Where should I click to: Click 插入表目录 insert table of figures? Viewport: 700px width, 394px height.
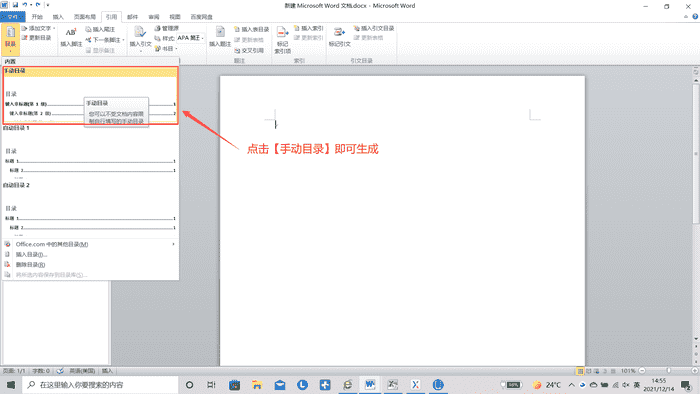[x=252, y=29]
